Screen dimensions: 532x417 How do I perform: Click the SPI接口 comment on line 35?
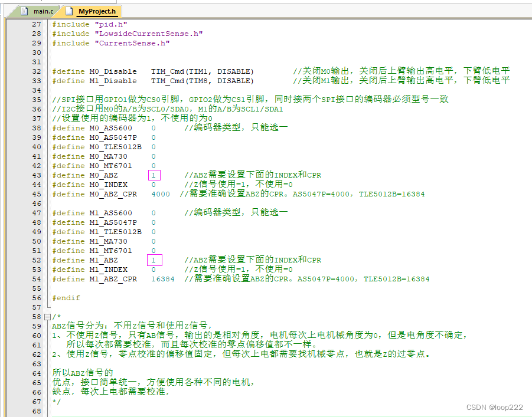click(x=250, y=99)
